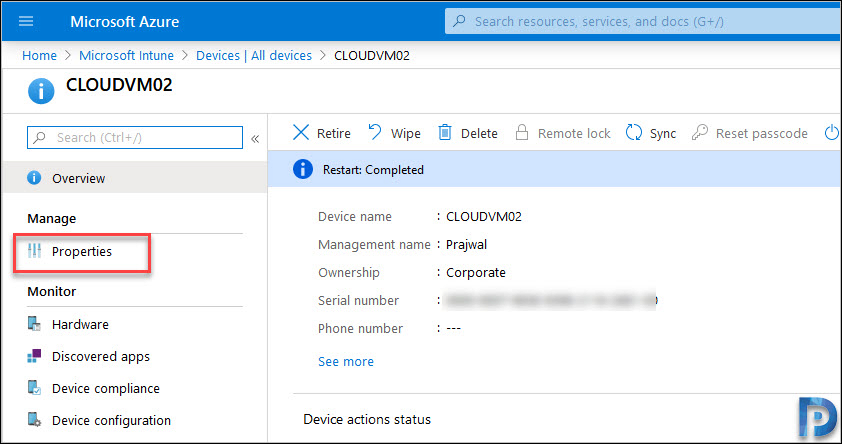Screen dimensions: 842x444
Task: Click the CLOUDVM02 breadcrumb text
Action: click(372, 55)
